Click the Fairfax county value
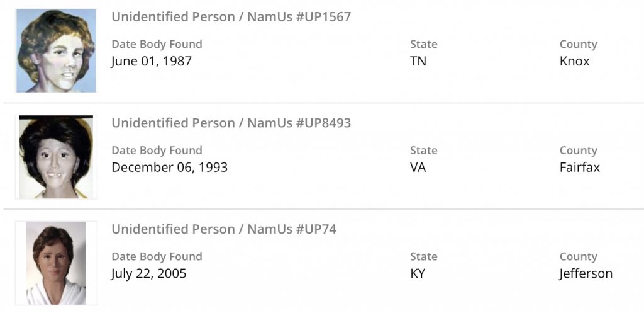644x313 pixels. (x=579, y=168)
